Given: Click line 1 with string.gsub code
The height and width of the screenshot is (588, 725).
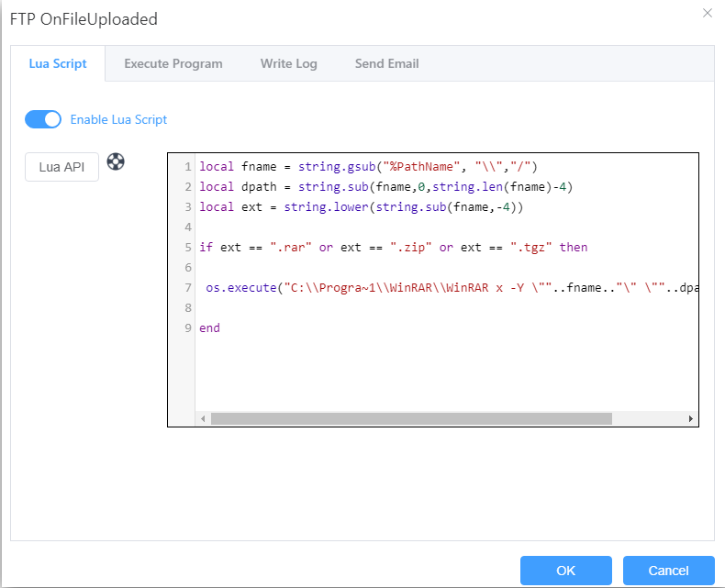Looking at the screenshot, I should point(368,166).
